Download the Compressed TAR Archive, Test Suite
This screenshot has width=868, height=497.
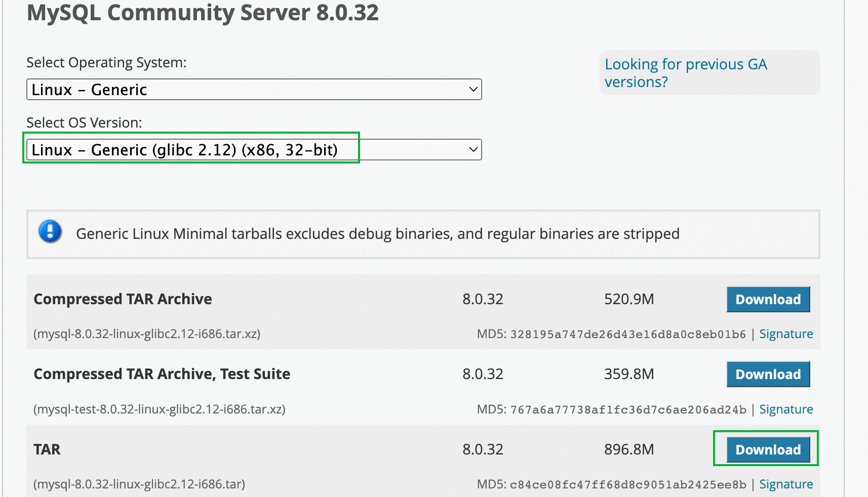[768, 375]
